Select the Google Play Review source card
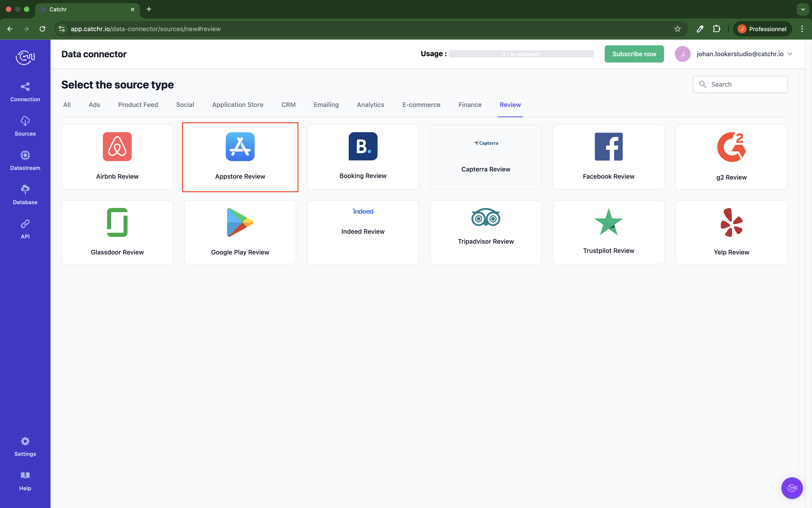Viewport: 812px width, 508px height. 240,232
